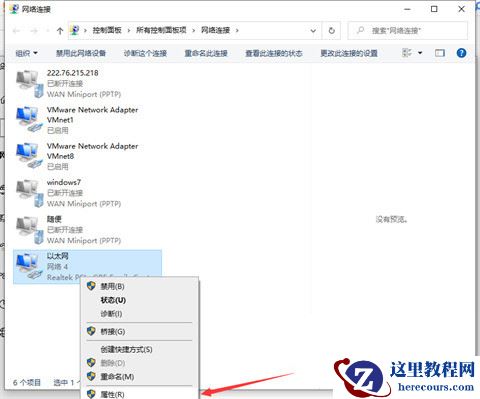The image size is (480, 399).
Task: Click VMware Network Adapter VMnet8 label
Action: pos(92,151)
